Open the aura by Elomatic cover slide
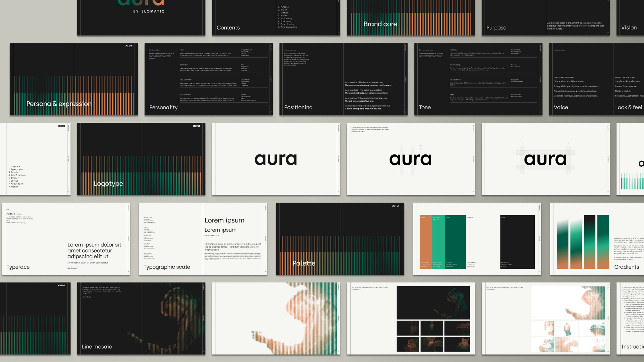This screenshot has width=644, height=362. [141, 17]
